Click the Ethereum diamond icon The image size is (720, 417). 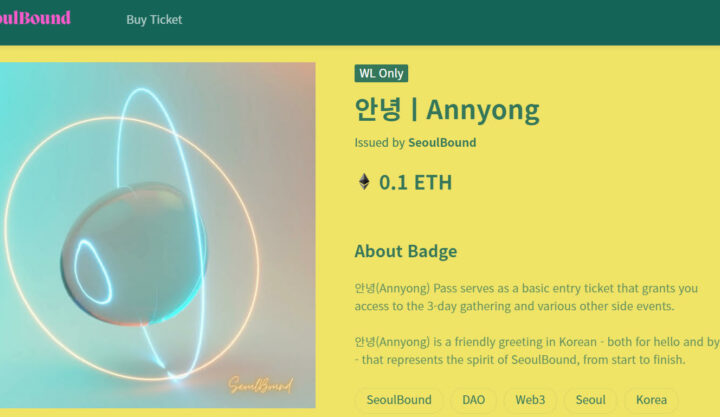(x=364, y=182)
